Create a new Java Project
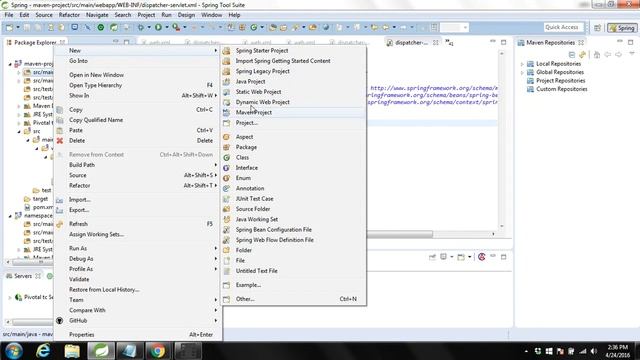640x360 pixels. point(293,82)
